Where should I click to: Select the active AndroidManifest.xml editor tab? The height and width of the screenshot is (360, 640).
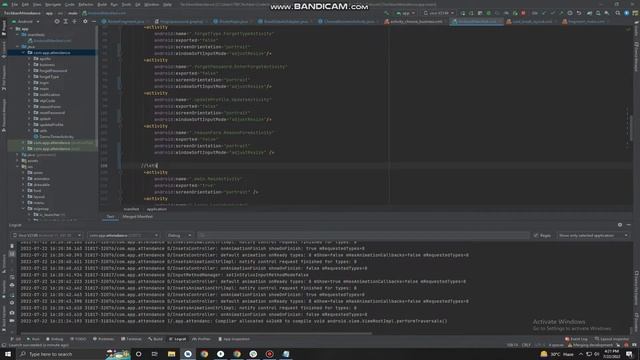(x=476, y=21)
